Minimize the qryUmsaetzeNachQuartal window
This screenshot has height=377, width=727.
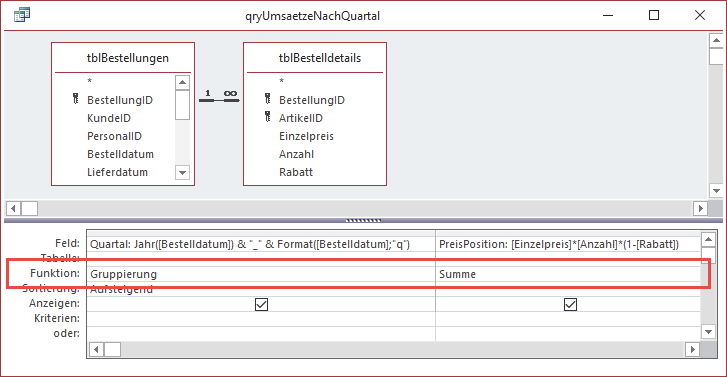[608, 15]
